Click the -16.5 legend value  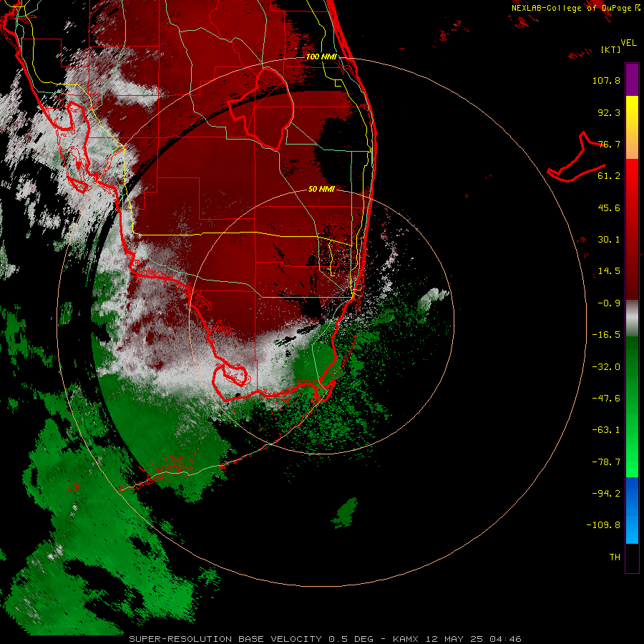coord(606,335)
